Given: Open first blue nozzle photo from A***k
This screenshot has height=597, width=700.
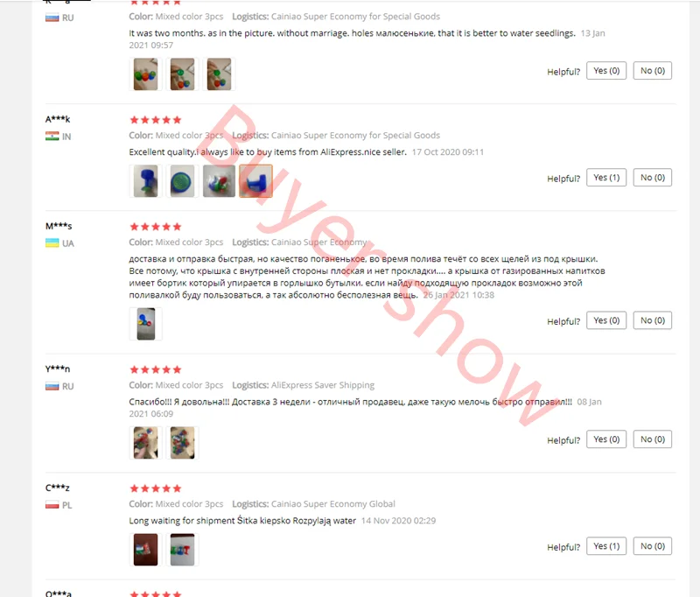Looking at the screenshot, I should (145, 181).
